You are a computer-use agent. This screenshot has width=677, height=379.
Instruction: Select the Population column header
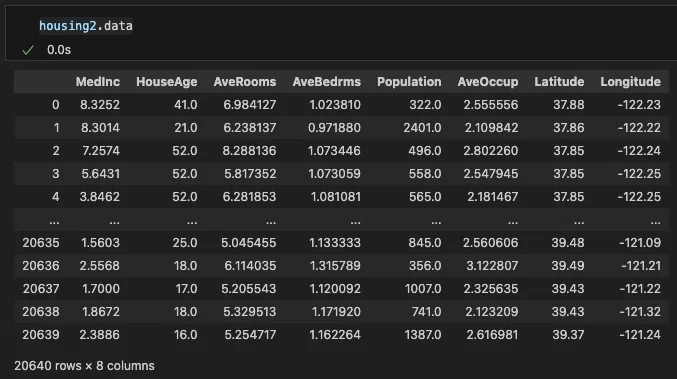(x=409, y=82)
